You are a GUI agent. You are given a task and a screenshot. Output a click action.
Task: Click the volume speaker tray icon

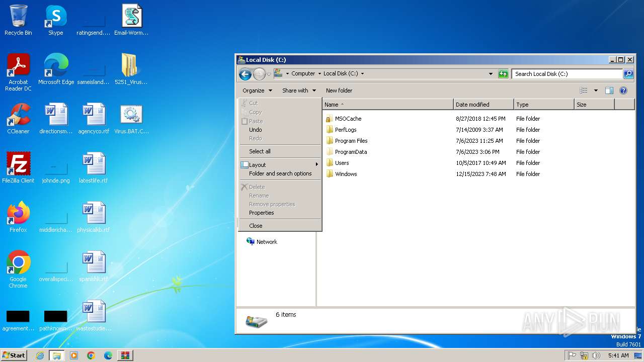tap(596, 355)
